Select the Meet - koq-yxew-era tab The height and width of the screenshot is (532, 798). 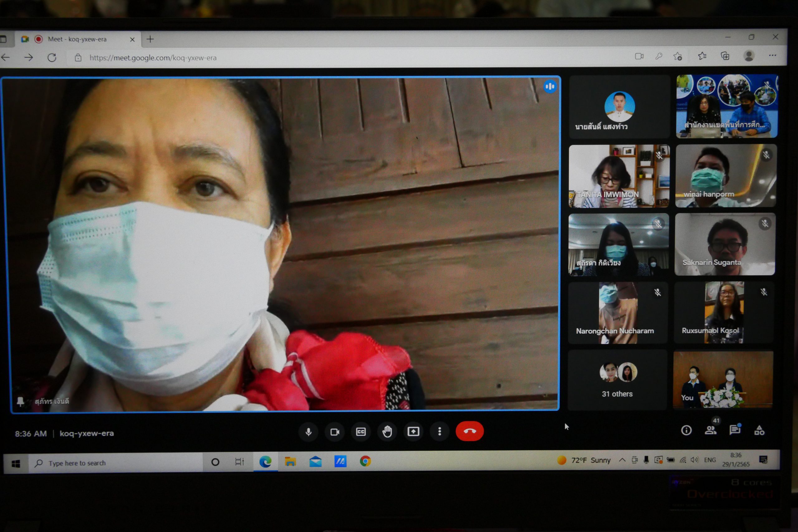(x=77, y=39)
